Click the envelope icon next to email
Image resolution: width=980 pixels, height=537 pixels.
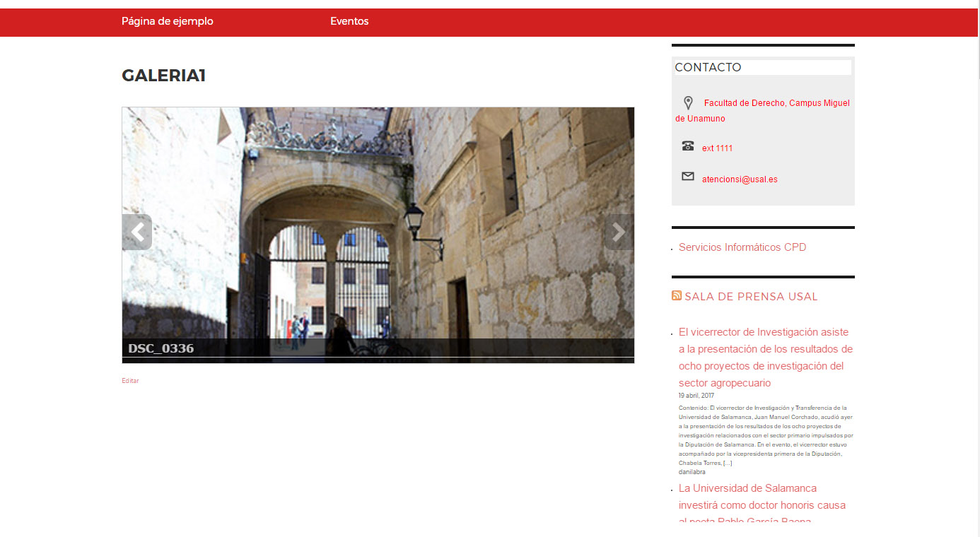(688, 177)
